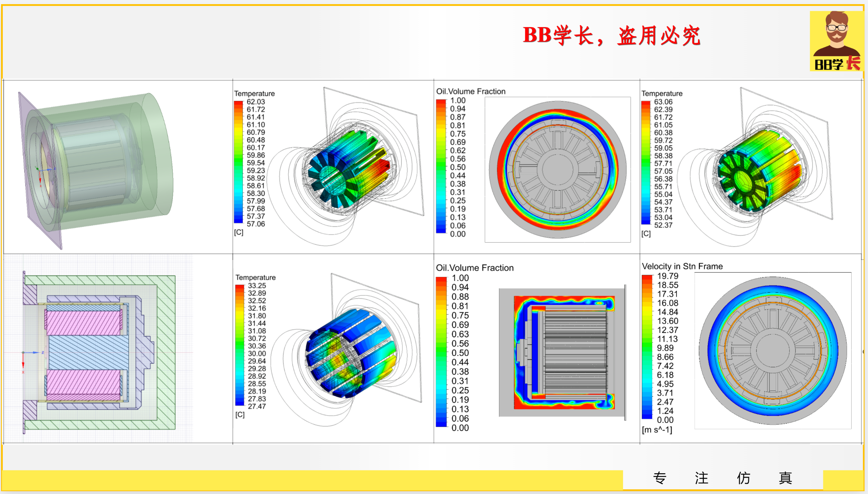Click the color bar of the velocity legend
Image resolution: width=868 pixels, height=494 pixels.
647,347
